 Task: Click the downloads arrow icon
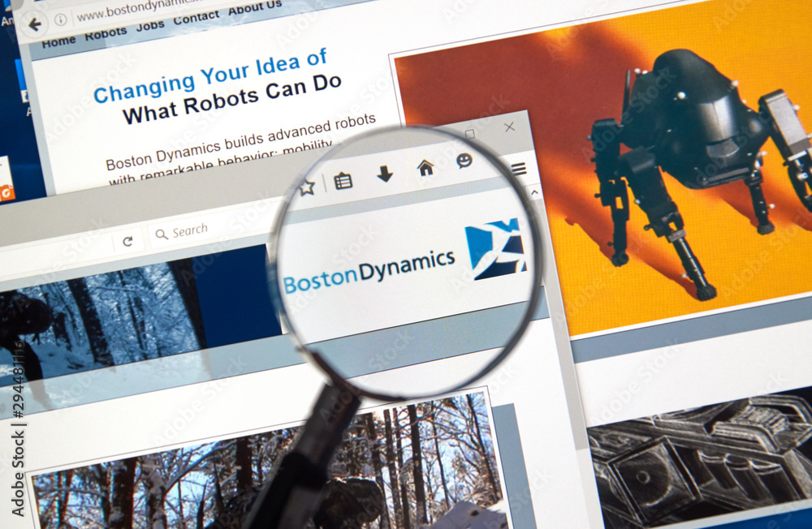click(385, 174)
